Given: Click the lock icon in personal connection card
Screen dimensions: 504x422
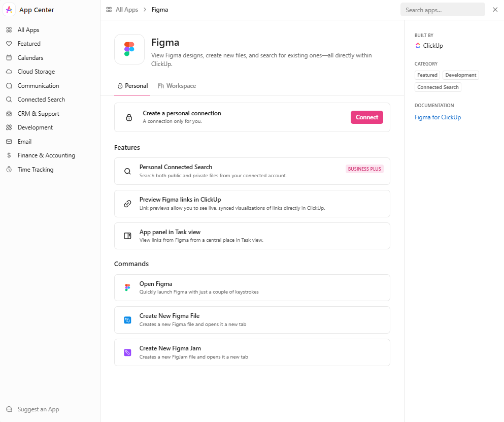Looking at the screenshot, I should click(x=129, y=117).
